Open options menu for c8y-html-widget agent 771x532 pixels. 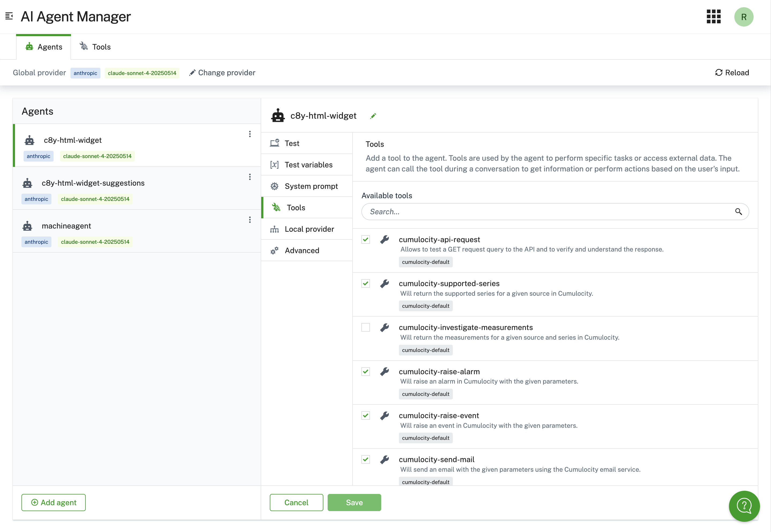(250, 134)
